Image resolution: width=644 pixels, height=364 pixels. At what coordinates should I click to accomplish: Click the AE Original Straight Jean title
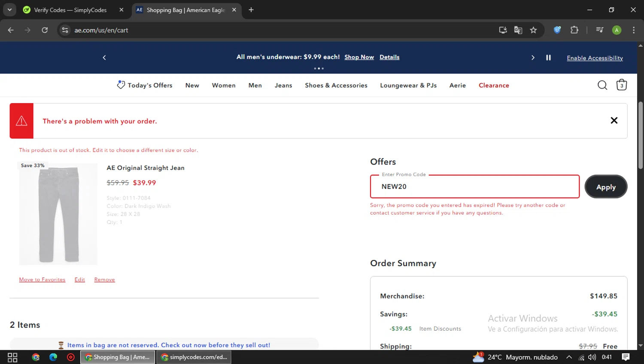coord(146,168)
